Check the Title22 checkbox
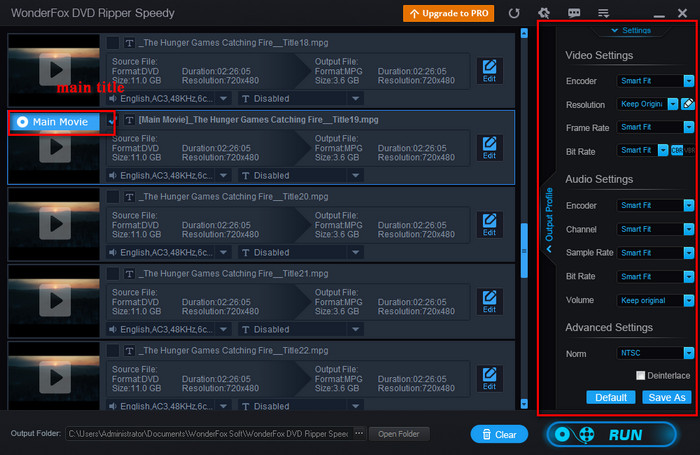 point(113,351)
